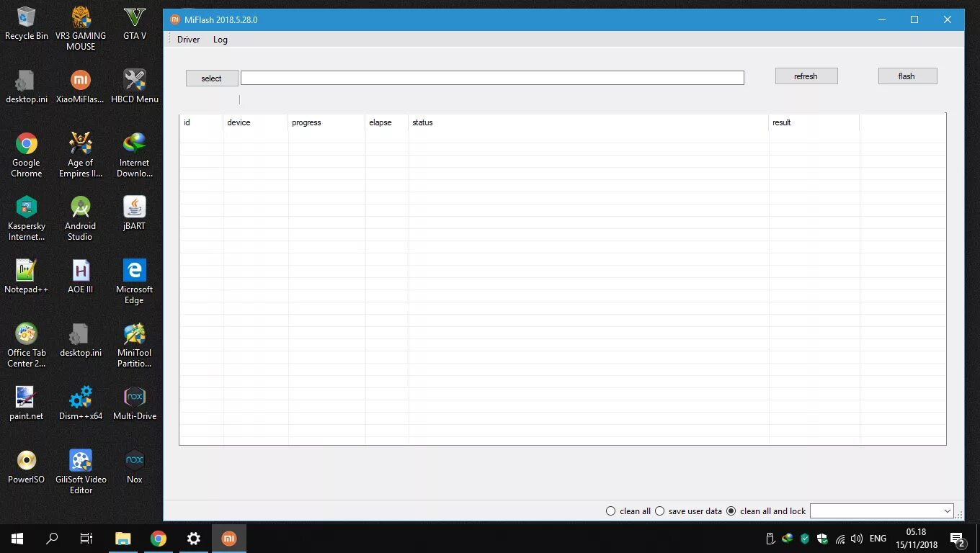Open File Explorer from the taskbar
The height and width of the screenshot is (553, 980).
point(124,539)
